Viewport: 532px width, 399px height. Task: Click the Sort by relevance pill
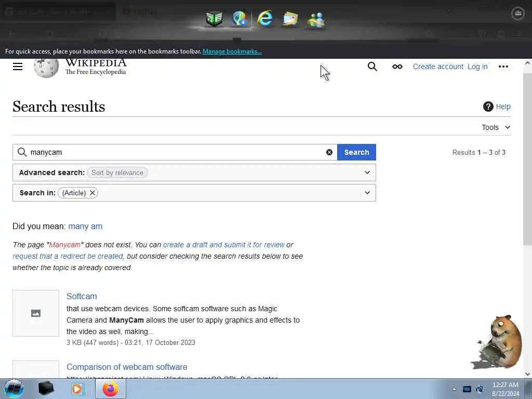(117, 172)
